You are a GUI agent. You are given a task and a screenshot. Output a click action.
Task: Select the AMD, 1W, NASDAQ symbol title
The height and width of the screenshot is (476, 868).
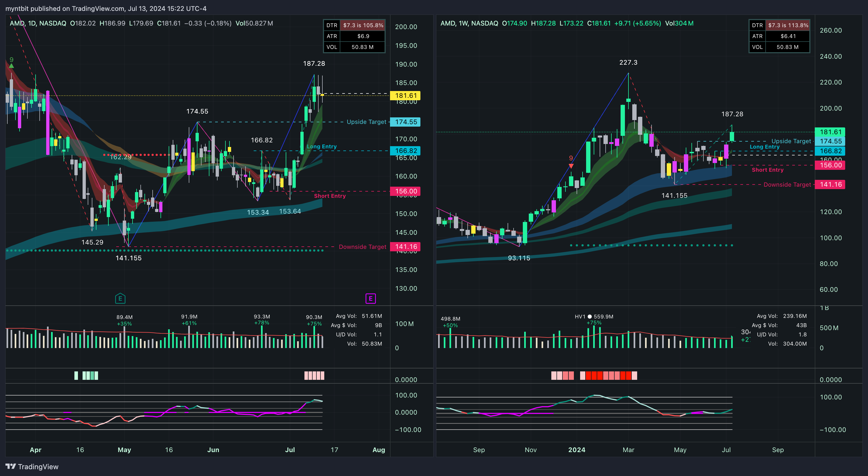[x=469, y=23]
